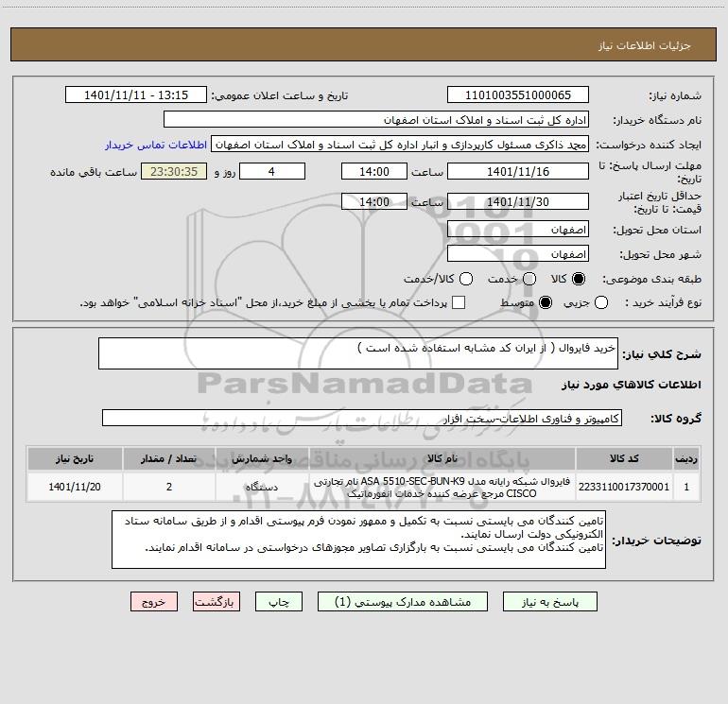Click row number 1 cell
The height and width of the screenshot is (704, 728).
(686, 487)
